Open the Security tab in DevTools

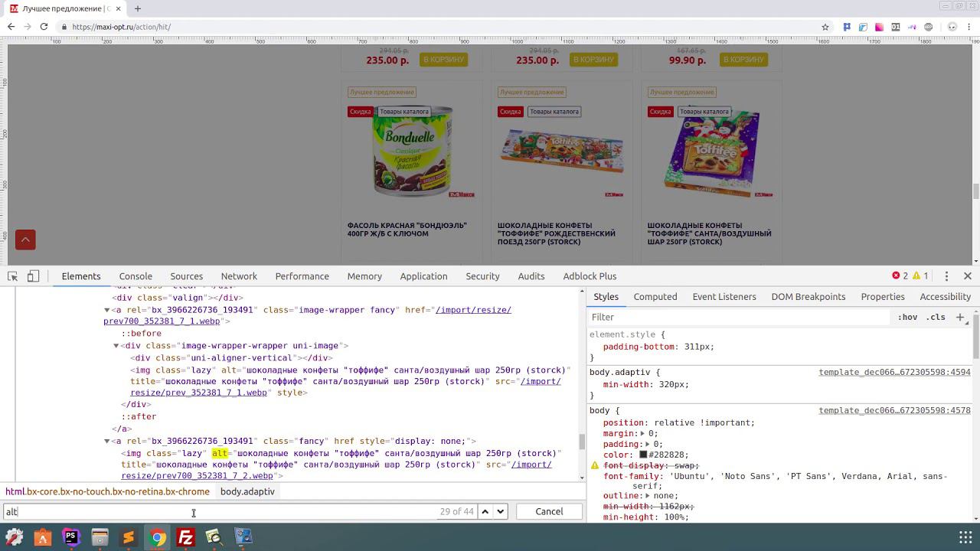click(482, 276)
